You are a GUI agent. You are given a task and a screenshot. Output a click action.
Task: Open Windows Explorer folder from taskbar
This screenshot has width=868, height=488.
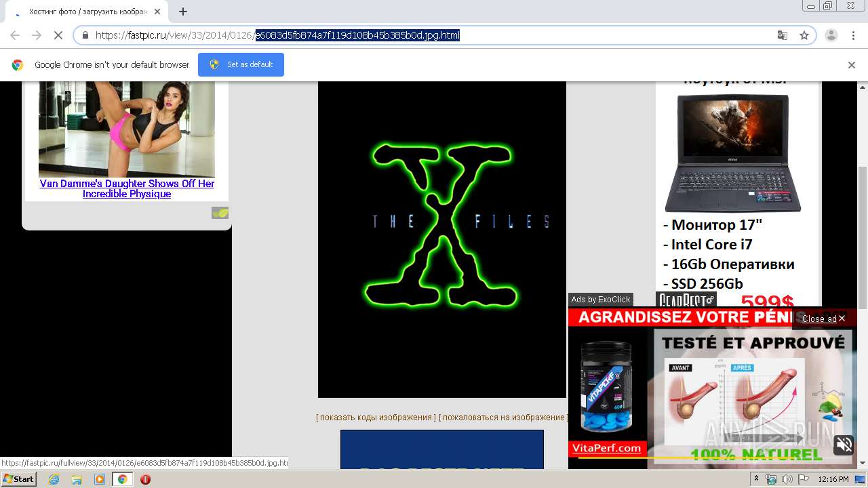pyautogui.click(x=77, y=479)
